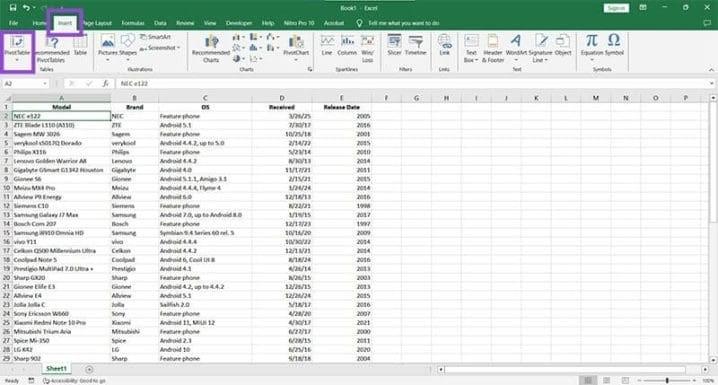Click the comments icon at top right
Image resolution: width=718 pixels, height=385 pixels.
click(x=707, y=23)
